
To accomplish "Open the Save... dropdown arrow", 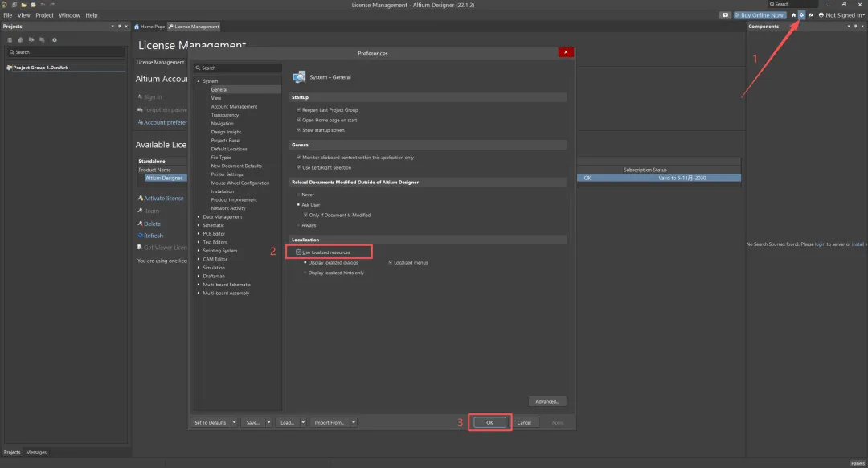I will click(268, 423).
